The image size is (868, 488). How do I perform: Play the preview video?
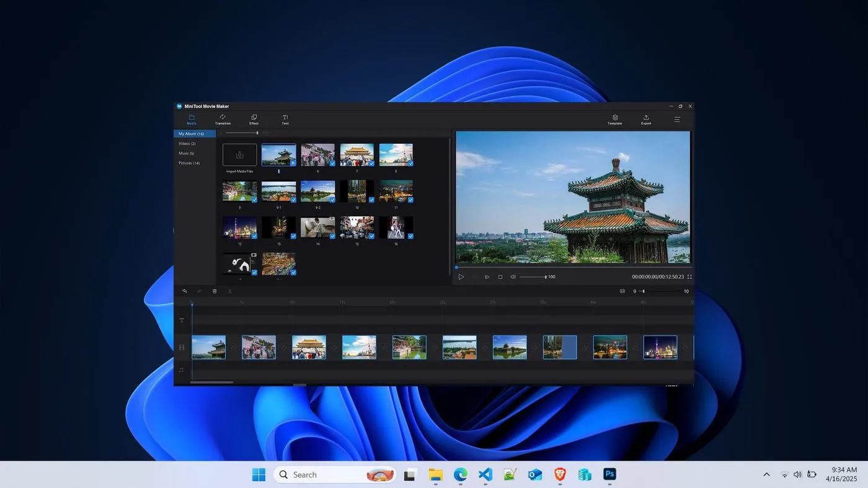461,277
